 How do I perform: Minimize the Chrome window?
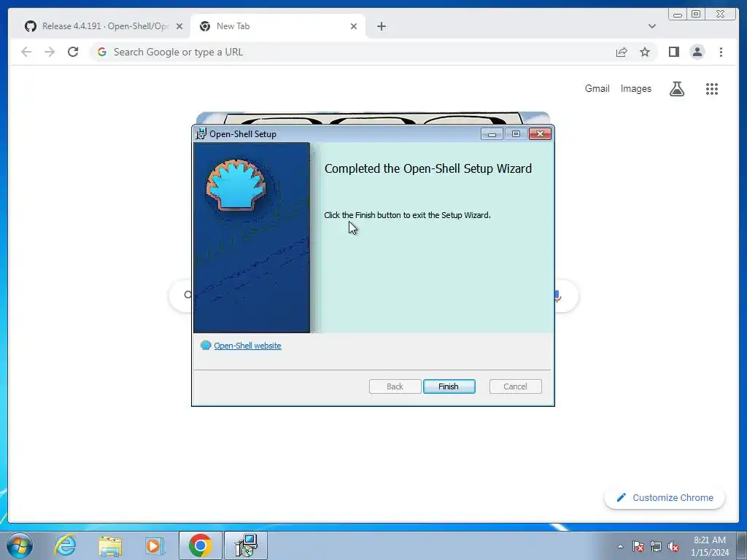tap(678, 15)
